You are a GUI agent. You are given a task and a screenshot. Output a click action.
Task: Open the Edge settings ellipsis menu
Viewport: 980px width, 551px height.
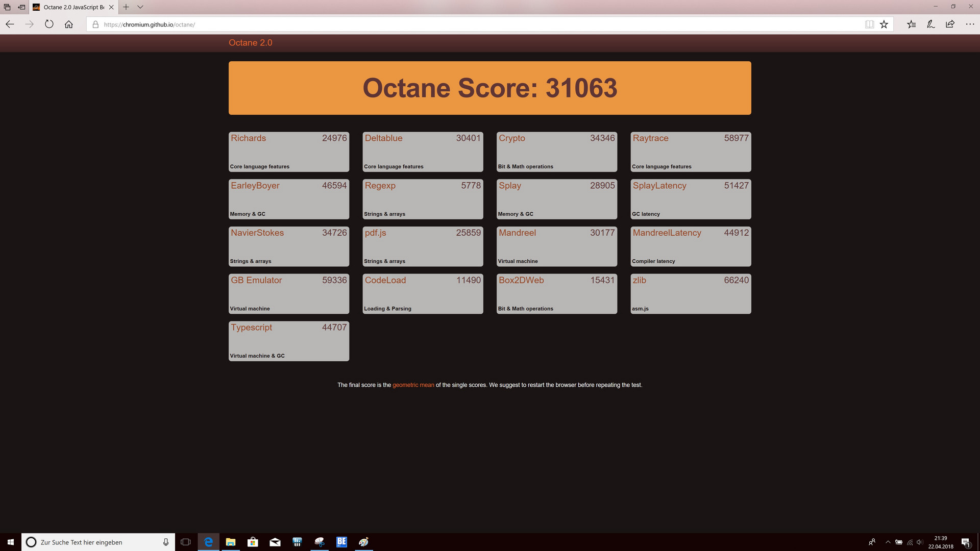(x=970, y=24)
